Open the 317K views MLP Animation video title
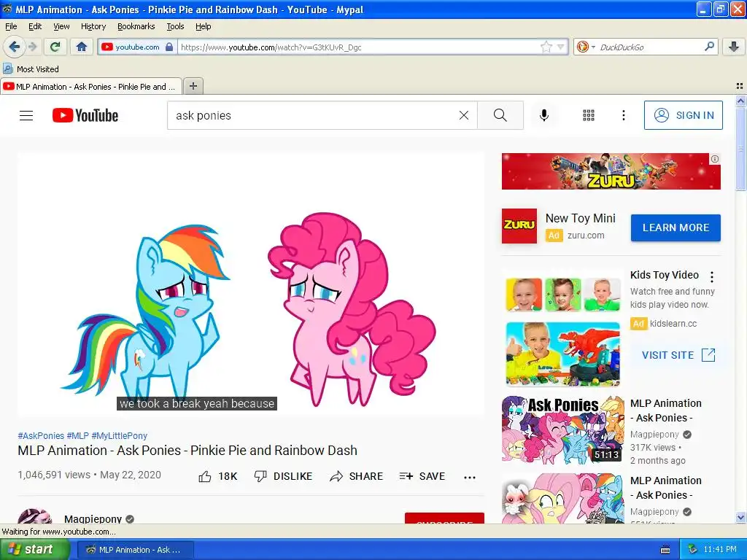This screenshot has width=747, height=560. click(x=665, y=411)
